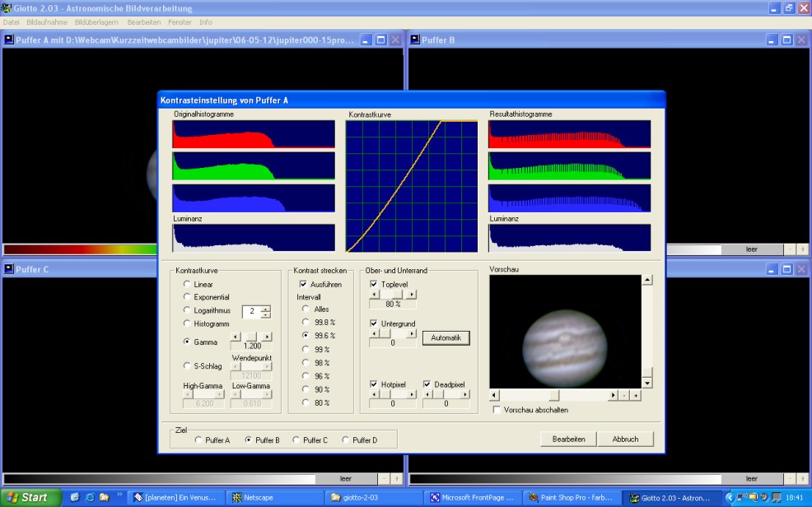Switch to Paint Shop Pro in taskbar
The width and height of the screenshot is (812, 507).
572,497
